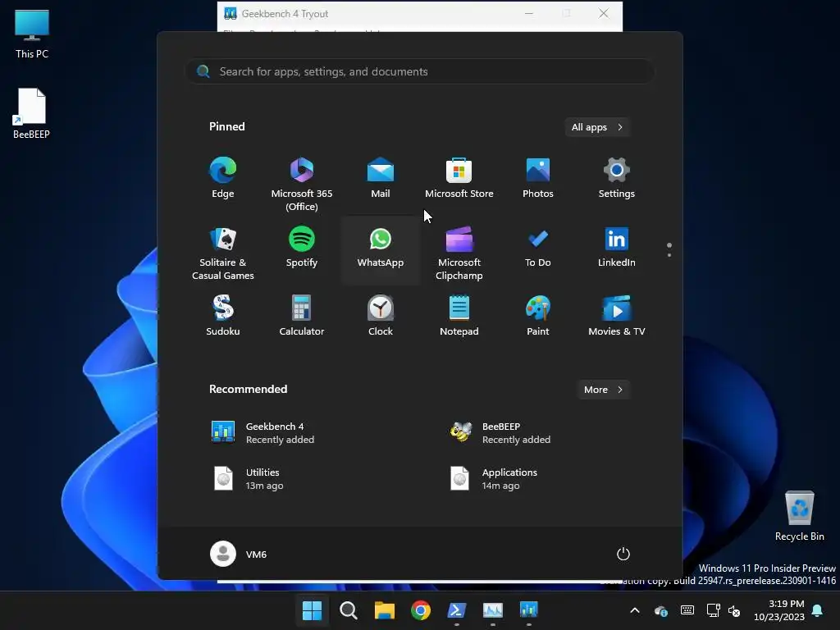Expand the All apps list

tap(597, 127)
